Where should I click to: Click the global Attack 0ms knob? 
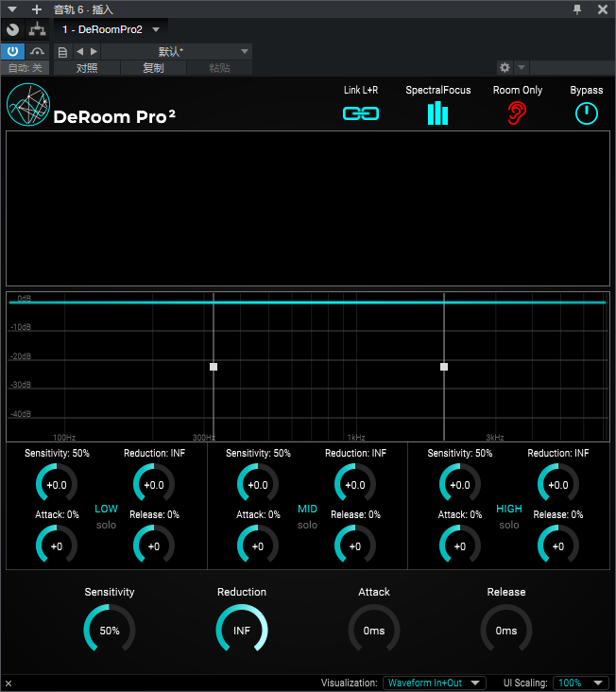[374, 630]
